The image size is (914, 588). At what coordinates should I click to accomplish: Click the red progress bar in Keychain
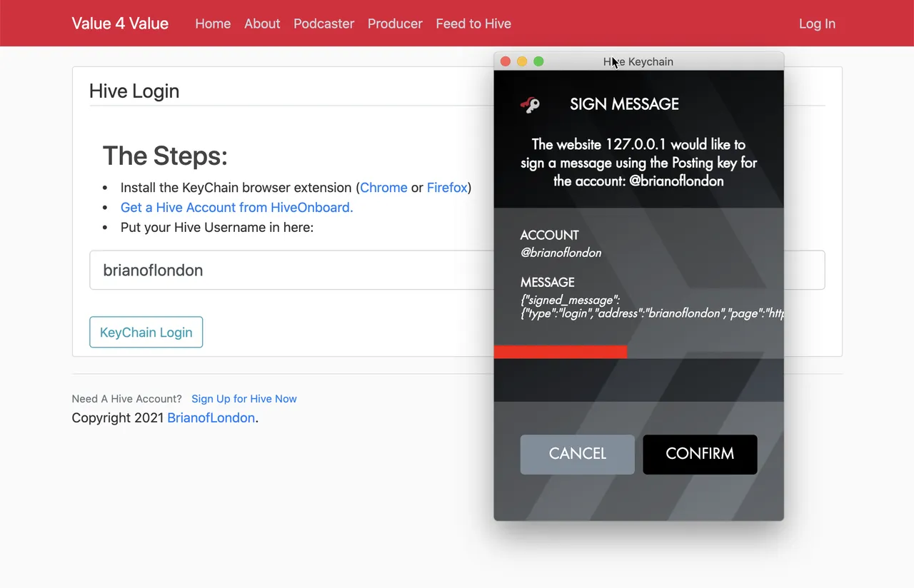561,352
